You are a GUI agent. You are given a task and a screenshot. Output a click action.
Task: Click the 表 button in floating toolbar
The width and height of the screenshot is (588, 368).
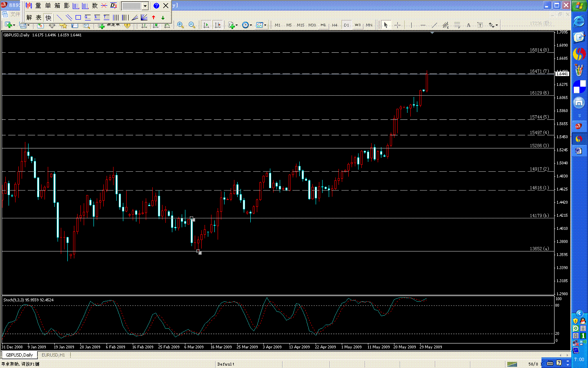click(x=38, y=18)
